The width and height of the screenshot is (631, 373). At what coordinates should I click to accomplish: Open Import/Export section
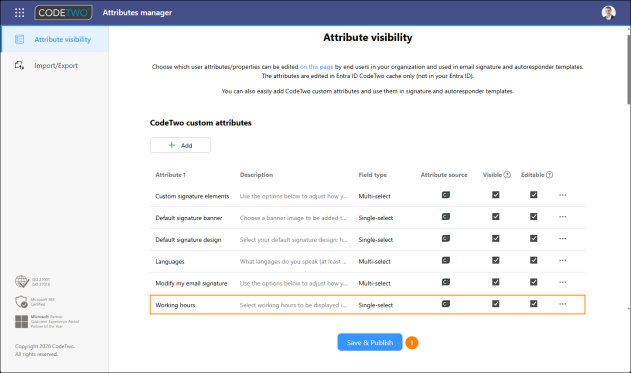tap(55, 65)
